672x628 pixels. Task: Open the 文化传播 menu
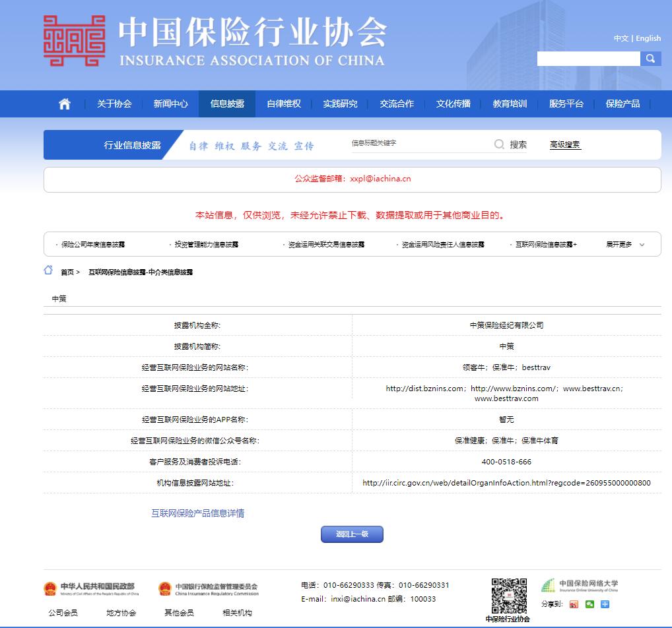coord(454,104)
